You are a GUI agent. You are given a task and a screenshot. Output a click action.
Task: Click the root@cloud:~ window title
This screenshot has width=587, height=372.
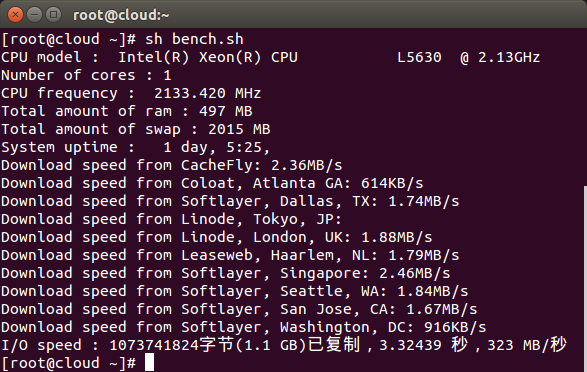coord(121,15)
